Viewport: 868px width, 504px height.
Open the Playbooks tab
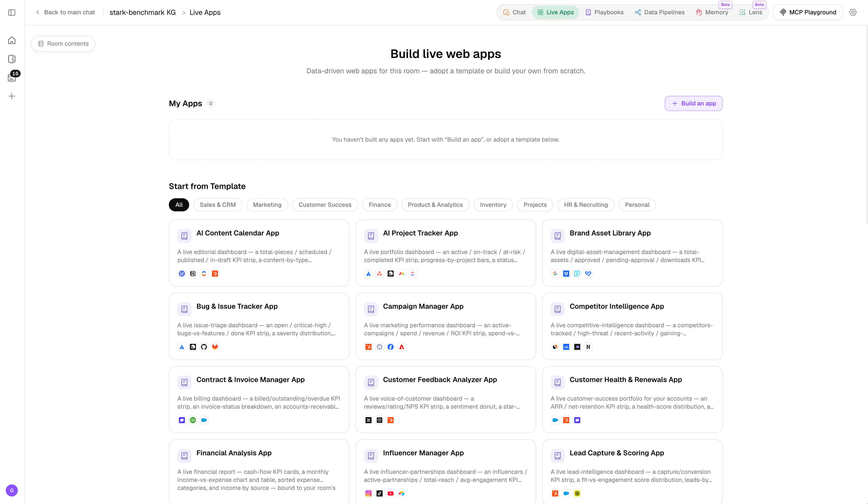pyautogui.click(x=605, y=12)
